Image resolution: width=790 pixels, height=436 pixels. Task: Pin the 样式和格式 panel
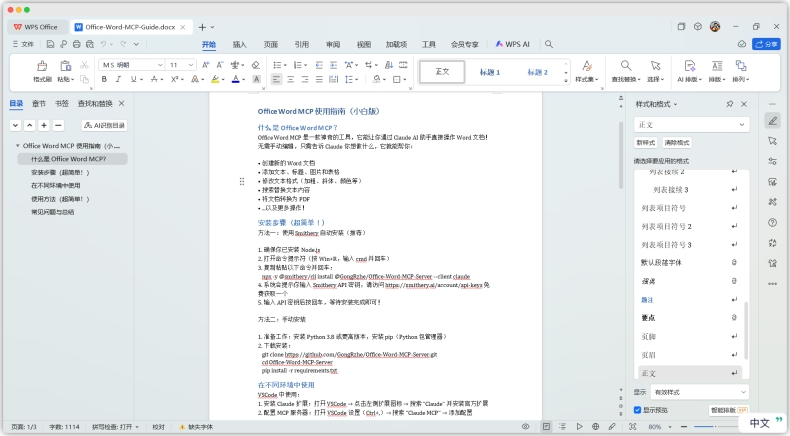(x=730, y=104)
